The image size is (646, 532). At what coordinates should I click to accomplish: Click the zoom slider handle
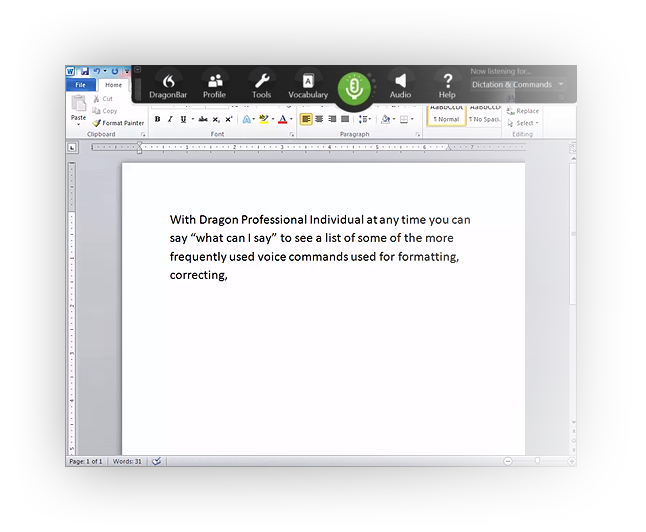537,461
